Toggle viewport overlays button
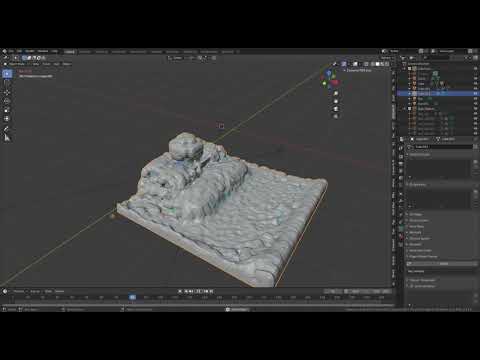Image resolution: width=480 pixels, height=360 pixels. pyautogui.click(x=355, y=64)
